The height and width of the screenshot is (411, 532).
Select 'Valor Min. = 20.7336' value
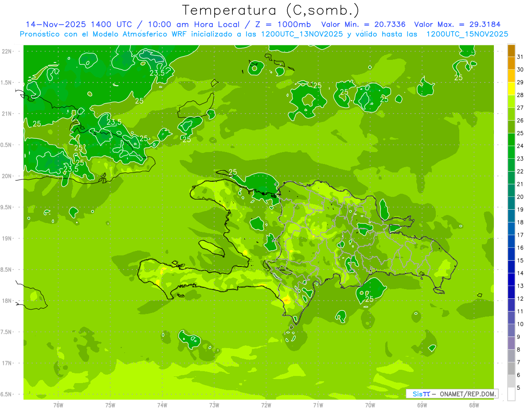click(x=363, y=24)
